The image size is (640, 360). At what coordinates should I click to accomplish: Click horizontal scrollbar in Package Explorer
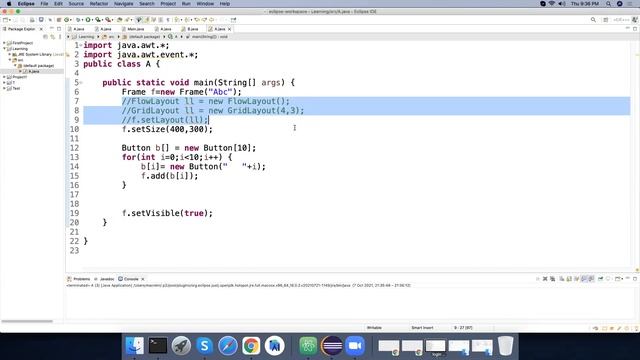click(x=27, y=321)
